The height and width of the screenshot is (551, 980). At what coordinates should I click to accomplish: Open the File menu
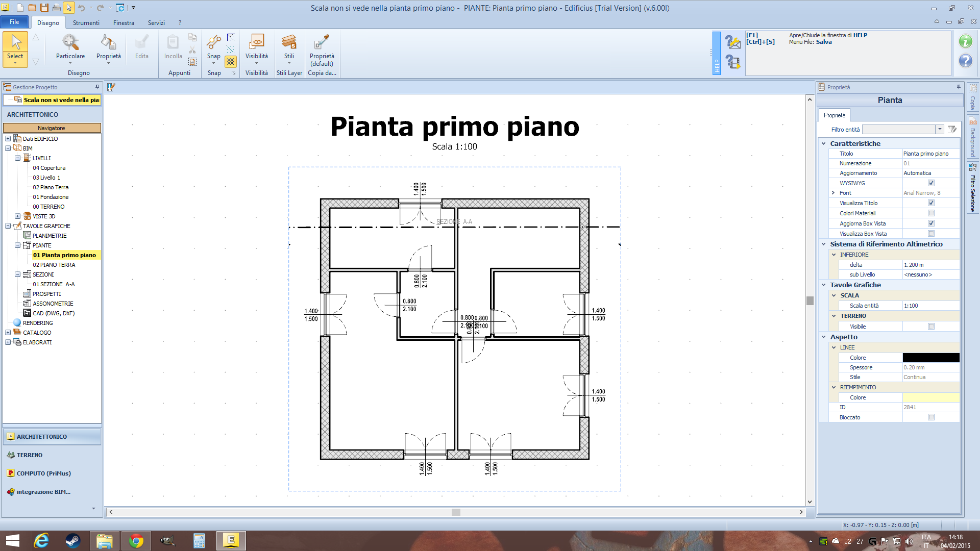(x=14, y=22)
